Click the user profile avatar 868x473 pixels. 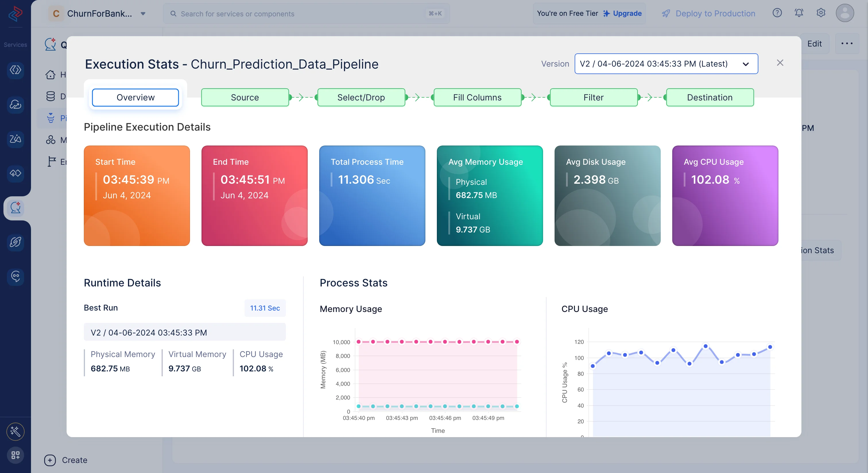coord(844,13)
